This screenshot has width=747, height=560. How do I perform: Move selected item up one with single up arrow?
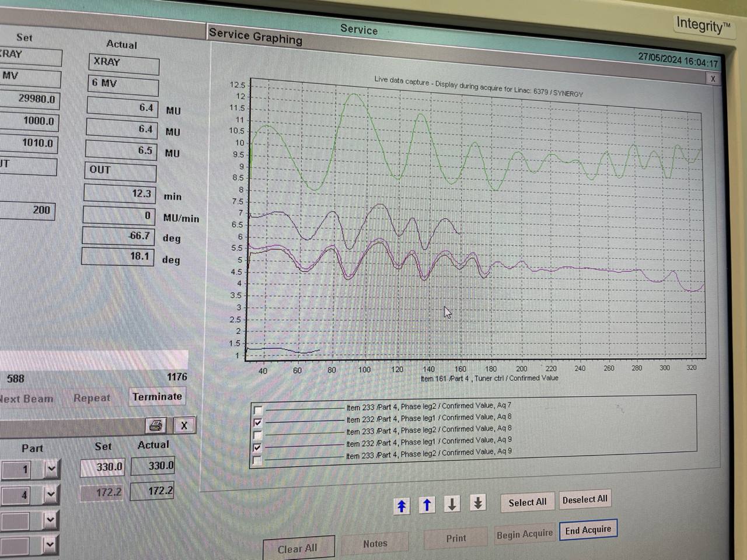(427, 505)
